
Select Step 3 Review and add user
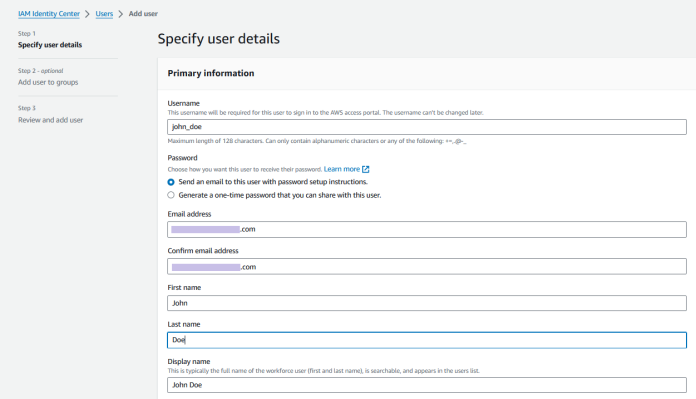point(51,120)
